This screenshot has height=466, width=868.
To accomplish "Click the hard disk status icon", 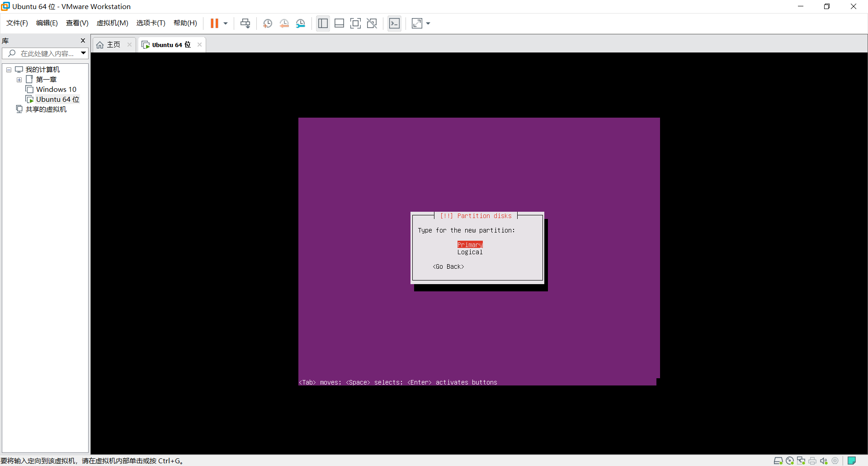I will click(778, 461).
